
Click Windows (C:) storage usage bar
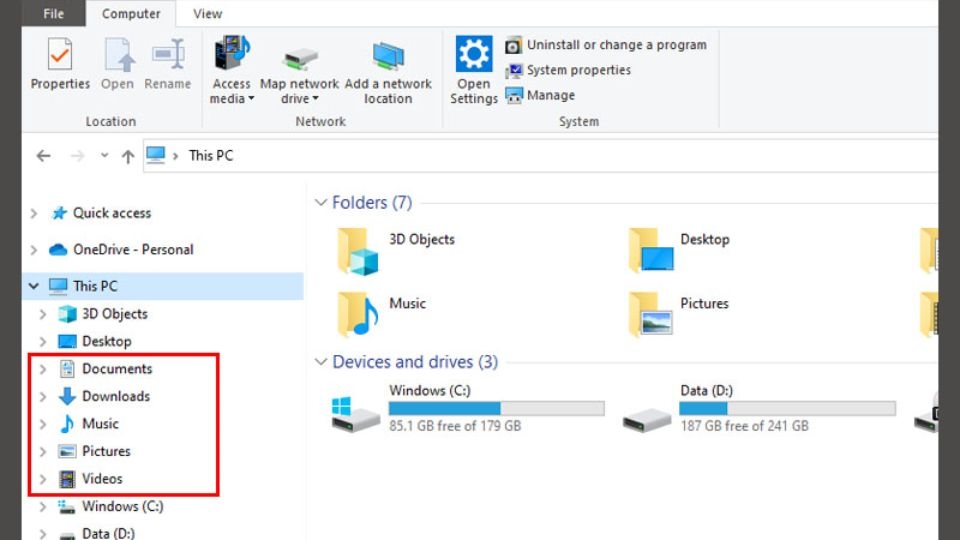497,408
